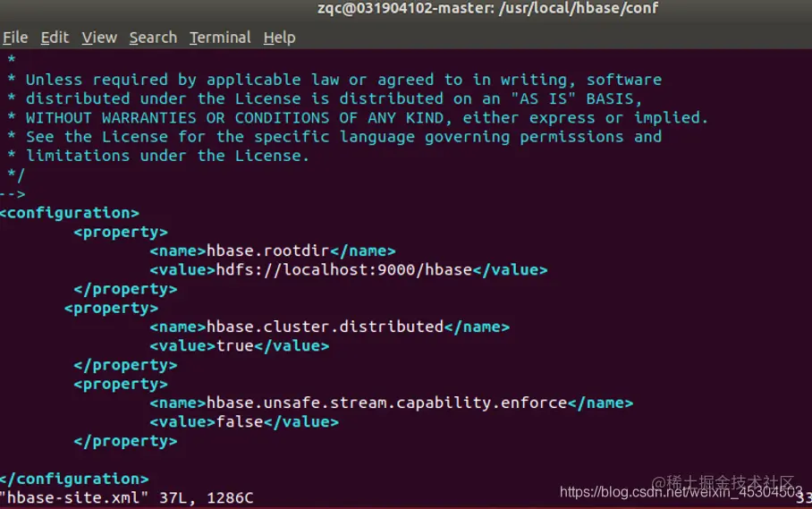Click the comment block terminator */
Image resolution: width=812 pixels, height=509 pixels.
[x=16, y=175]
